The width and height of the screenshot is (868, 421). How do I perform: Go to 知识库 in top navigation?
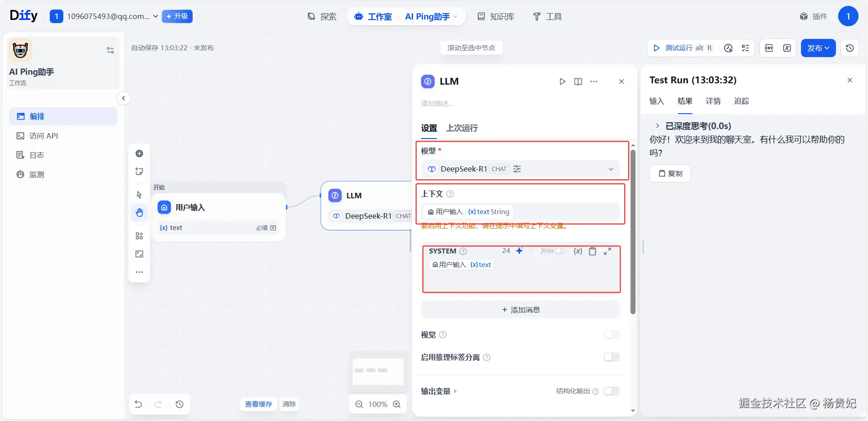point(496,17)
